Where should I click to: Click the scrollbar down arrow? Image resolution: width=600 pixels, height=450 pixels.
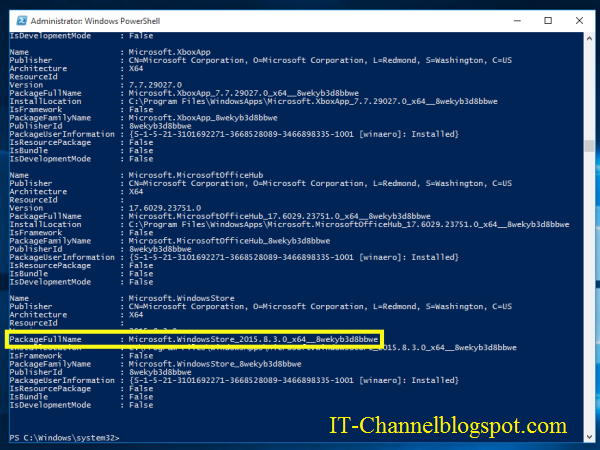589,437
